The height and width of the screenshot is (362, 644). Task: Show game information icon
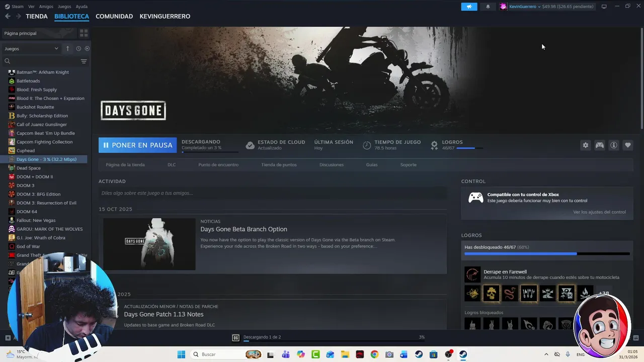(x=613, y=145)
